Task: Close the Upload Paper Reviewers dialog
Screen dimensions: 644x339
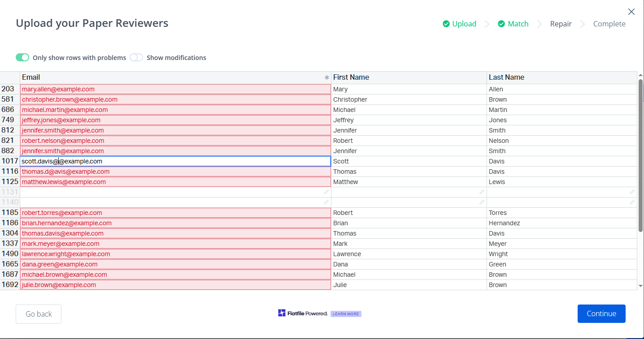Action: (631, 12)
